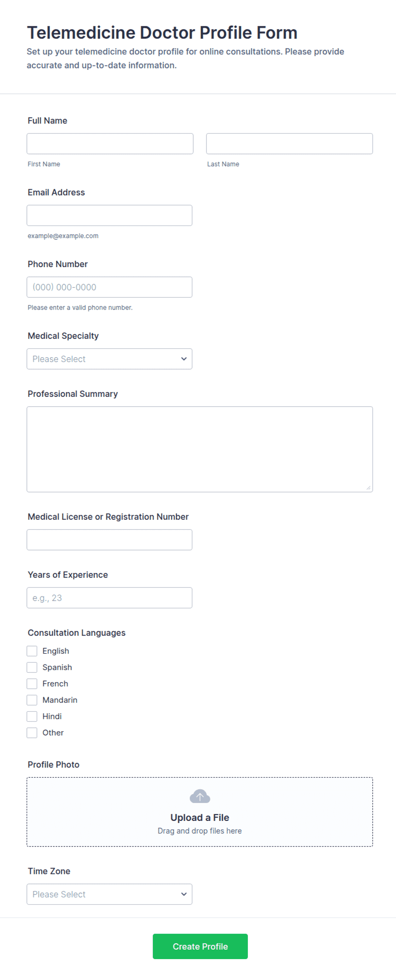The width and height of the screenshot is (396, 980).
Task: Click the cloud upload icon
Action: [x=200, y=796]
